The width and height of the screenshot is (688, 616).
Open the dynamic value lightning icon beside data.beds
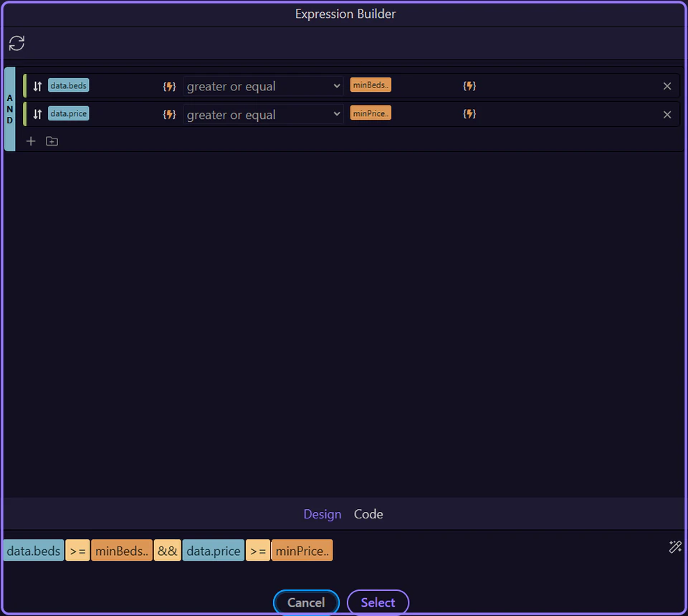(169, 85)
